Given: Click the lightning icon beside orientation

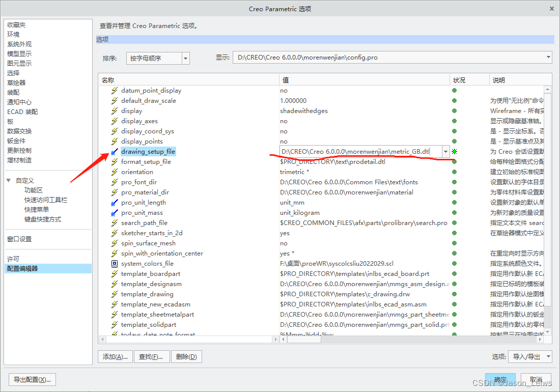Looking at the screenshot, I should click(x=114, y=172).
